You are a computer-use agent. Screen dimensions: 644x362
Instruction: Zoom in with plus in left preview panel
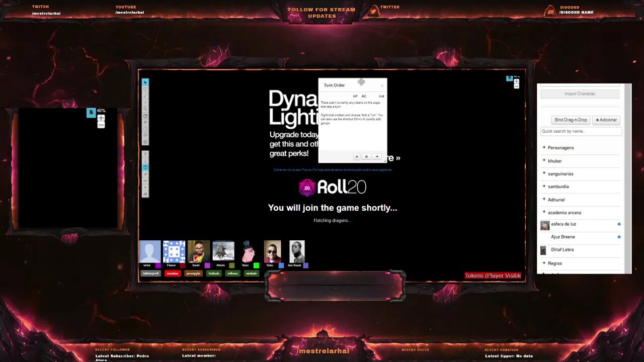click(x=101, y=118)
